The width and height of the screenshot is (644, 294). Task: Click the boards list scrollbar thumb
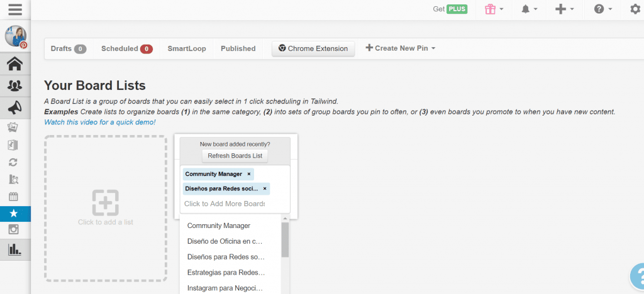285,240
